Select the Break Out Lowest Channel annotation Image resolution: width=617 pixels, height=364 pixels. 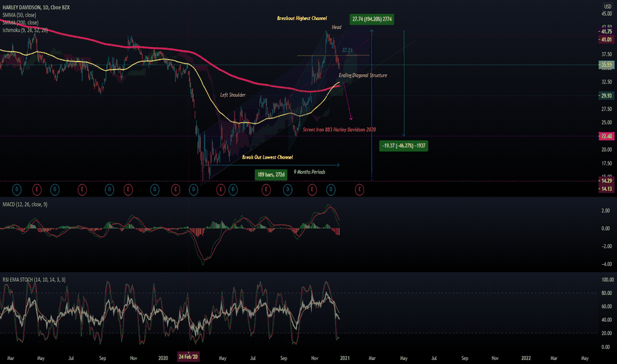[267, 157]
